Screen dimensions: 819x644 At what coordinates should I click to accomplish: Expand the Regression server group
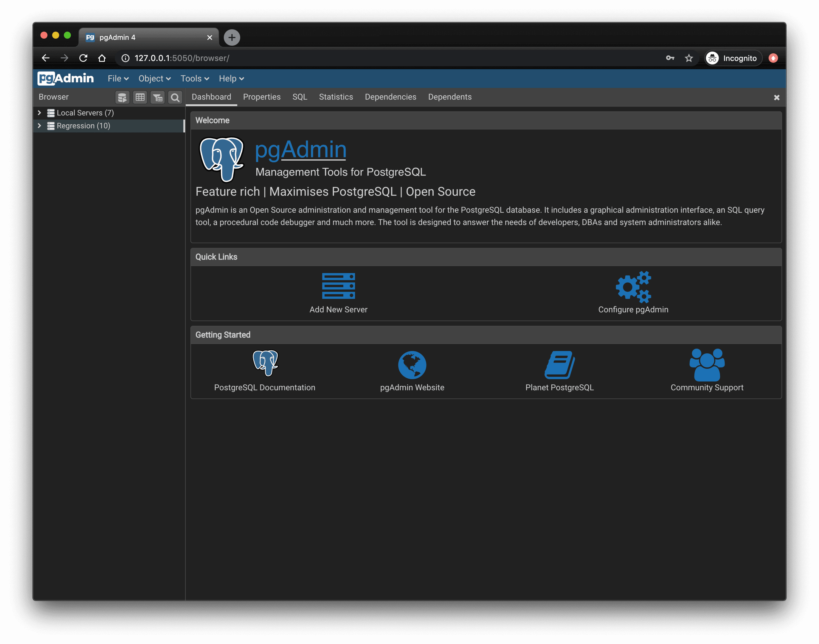[x=39, y=126]
